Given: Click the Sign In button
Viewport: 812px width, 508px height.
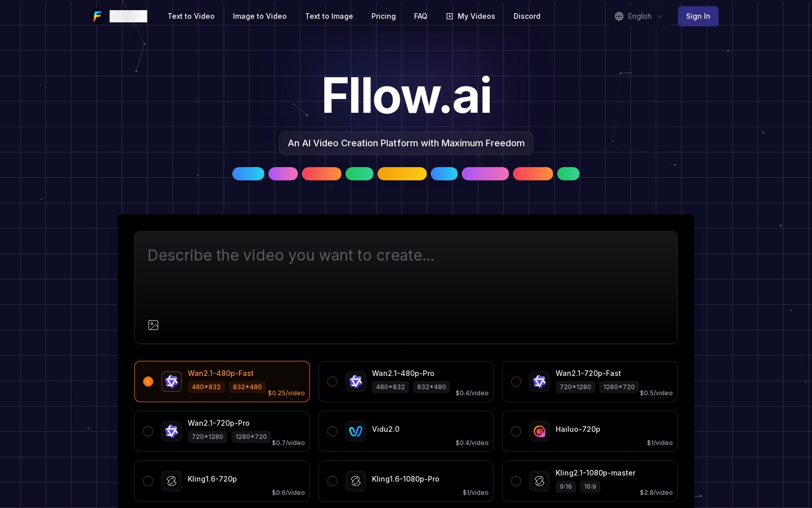Looking at the screenshot, I should coord(698,16).
